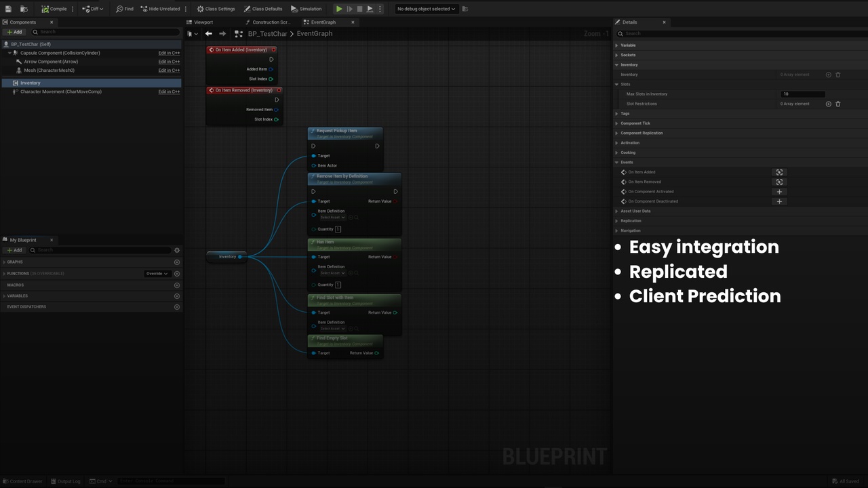Open the debug object selection dropdown

tap(427, 9)
